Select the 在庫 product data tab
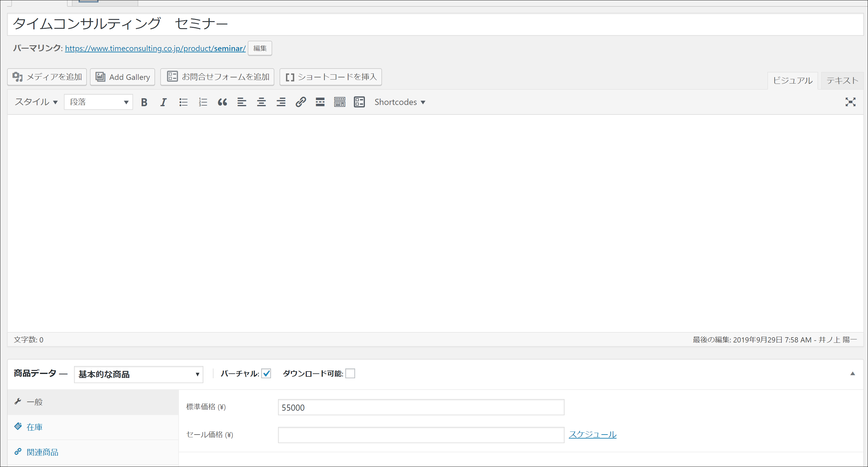868x467 pixels. 93,427
